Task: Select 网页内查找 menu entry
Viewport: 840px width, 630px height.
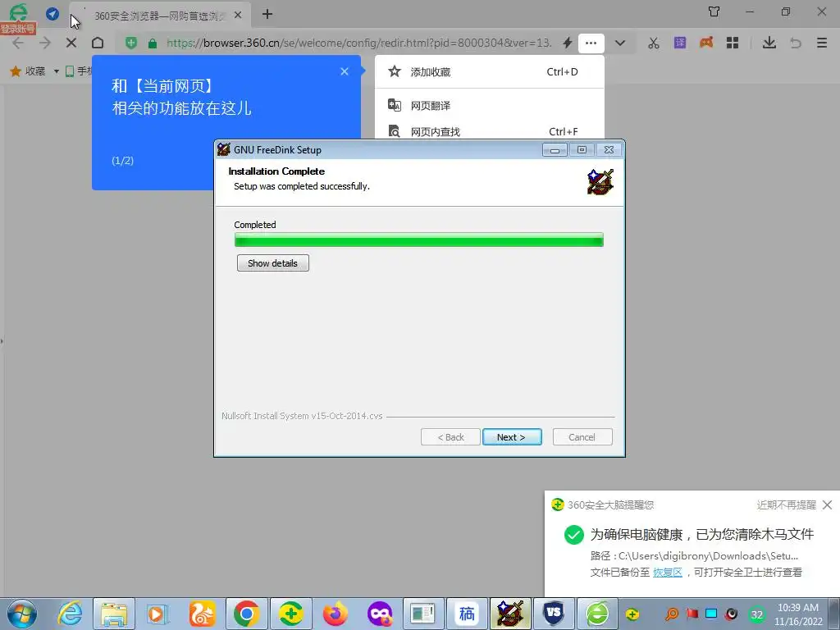Action: pos(489,131)
